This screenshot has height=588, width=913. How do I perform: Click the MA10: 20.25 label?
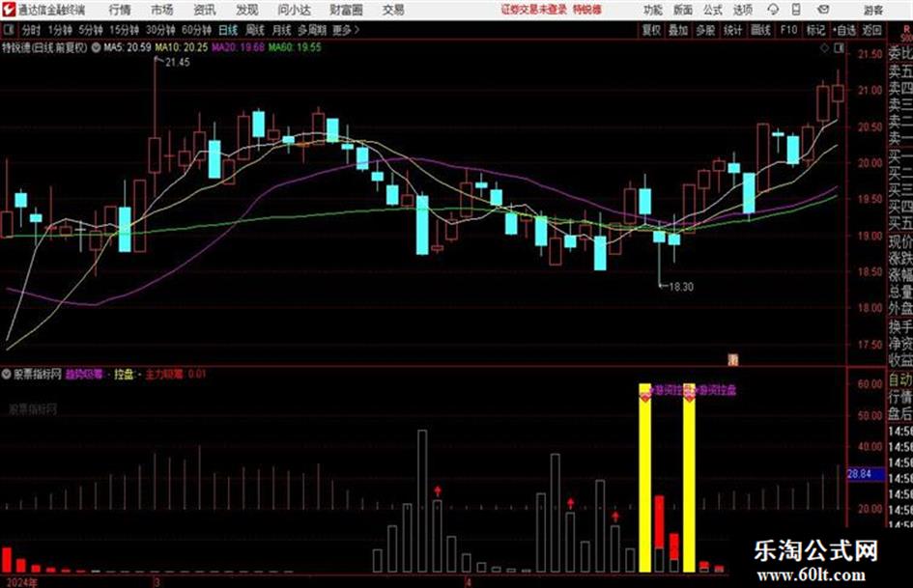point(181,47)
